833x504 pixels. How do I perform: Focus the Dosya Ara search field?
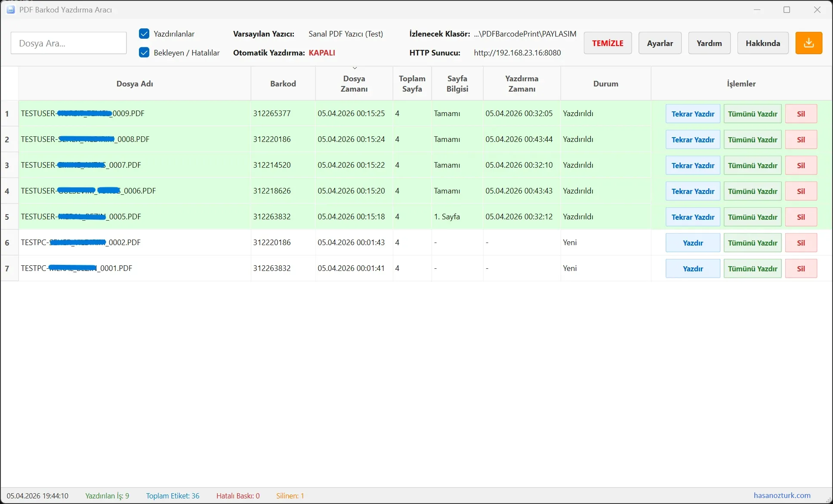(x=69, y=43)
